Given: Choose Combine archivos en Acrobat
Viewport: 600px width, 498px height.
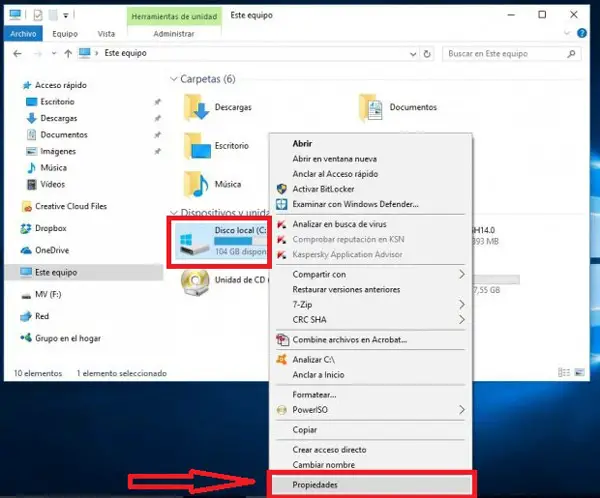Looking at the screenshot, I should [x=349, y=340].
